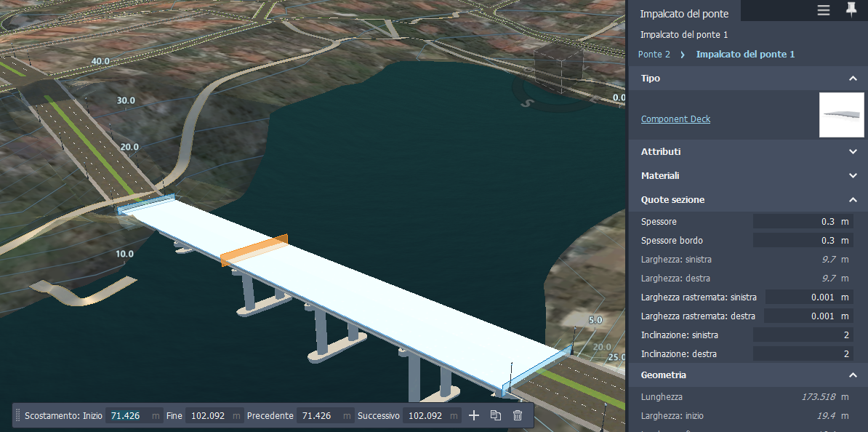Edit Inclinazione: sinistra value field

click(803, 335)
